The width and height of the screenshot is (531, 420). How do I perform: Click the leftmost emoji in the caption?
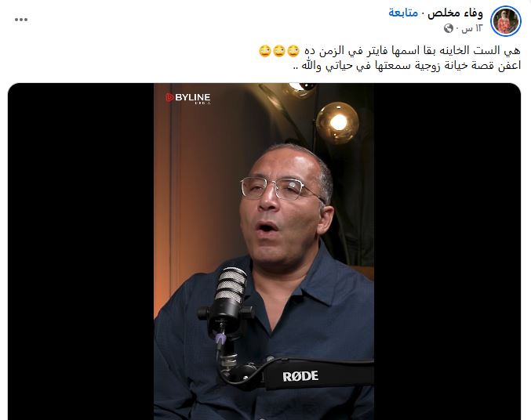point(264,51)
